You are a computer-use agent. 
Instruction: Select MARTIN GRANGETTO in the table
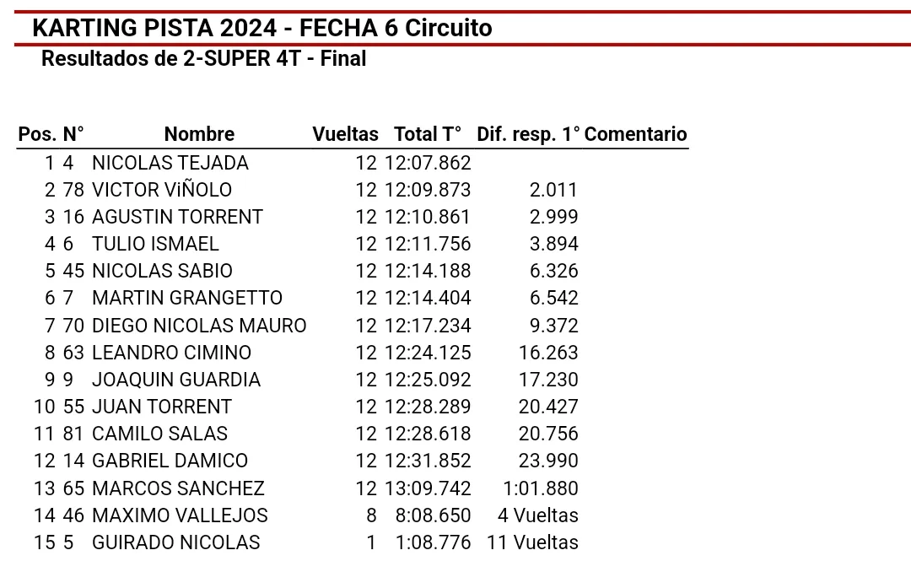(x=187, y=298)
